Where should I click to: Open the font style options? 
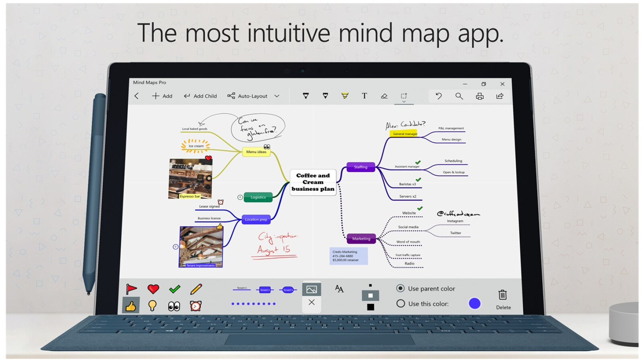(x=339, y=289)
